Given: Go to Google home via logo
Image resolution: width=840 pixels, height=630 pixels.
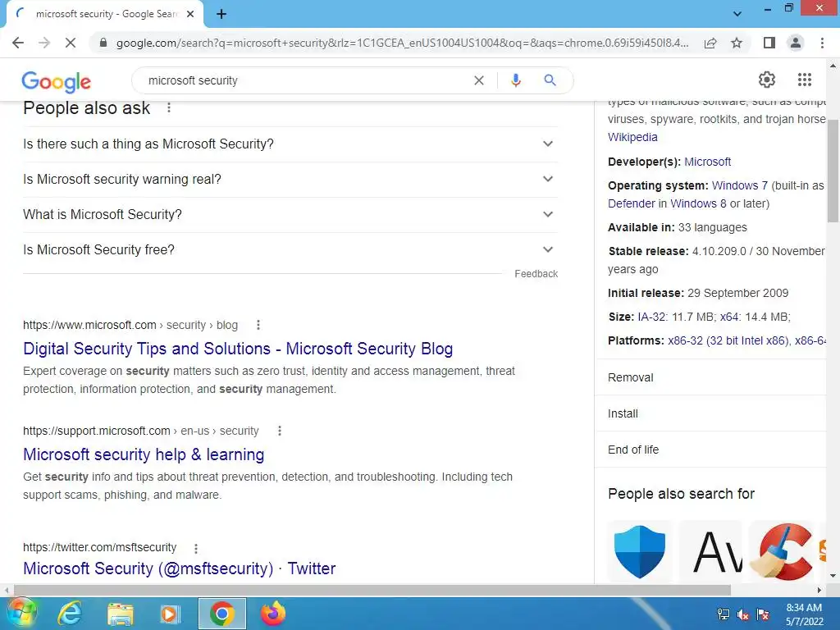Looking at the screenshot, I should coord(57,81).
